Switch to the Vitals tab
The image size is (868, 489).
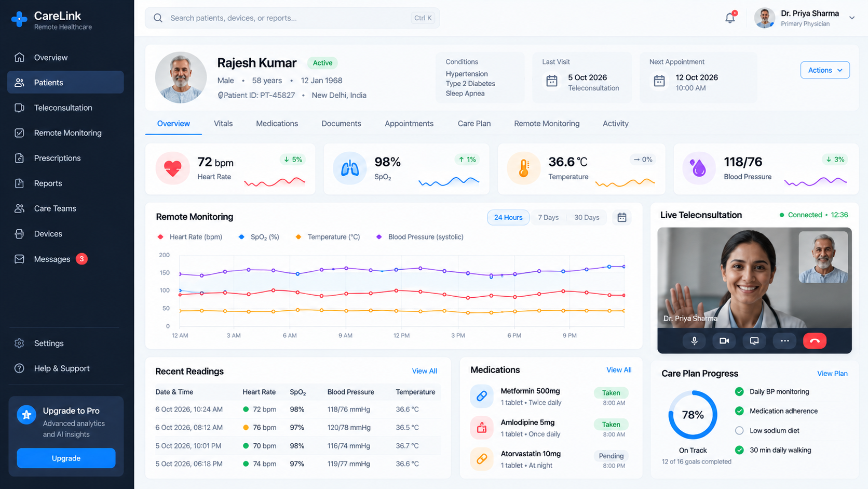(223, 124)
